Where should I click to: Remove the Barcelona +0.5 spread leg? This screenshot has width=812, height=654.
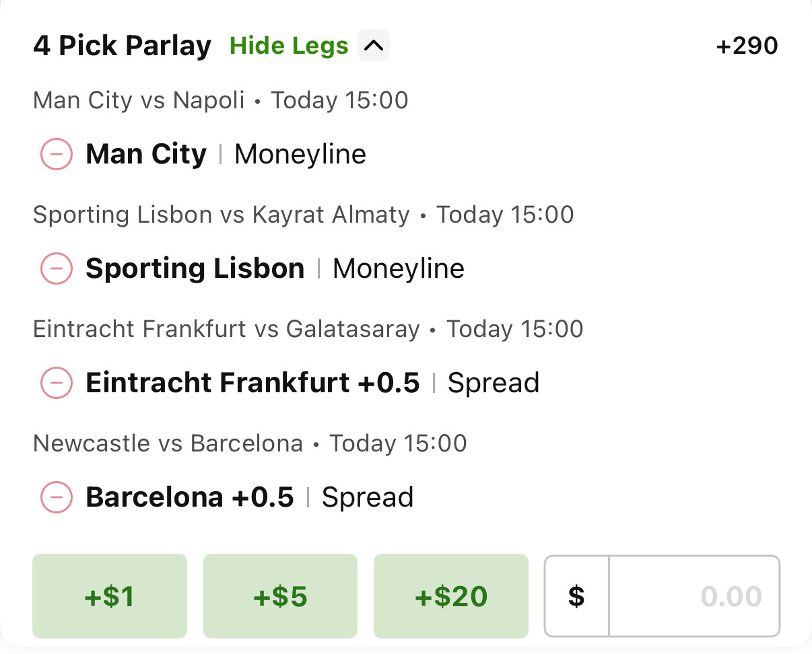pos(57,498)
